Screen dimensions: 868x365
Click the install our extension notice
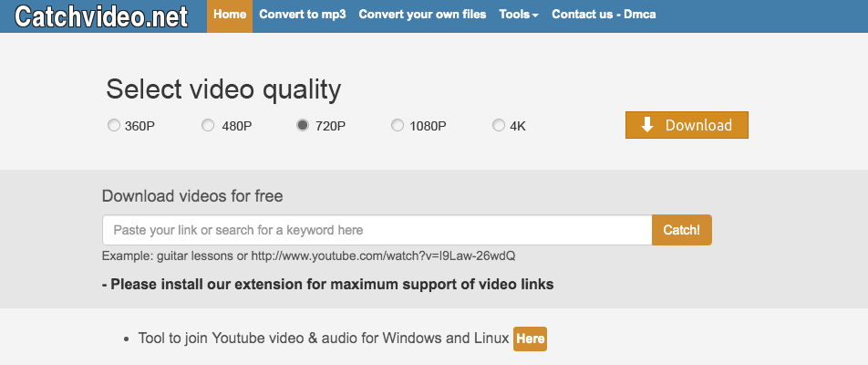coord(327,284)
